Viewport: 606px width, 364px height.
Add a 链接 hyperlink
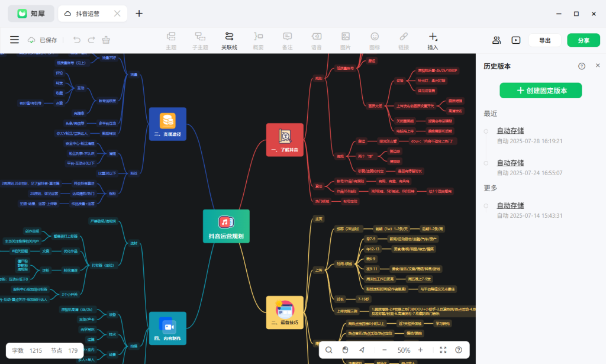pos(404,41)
